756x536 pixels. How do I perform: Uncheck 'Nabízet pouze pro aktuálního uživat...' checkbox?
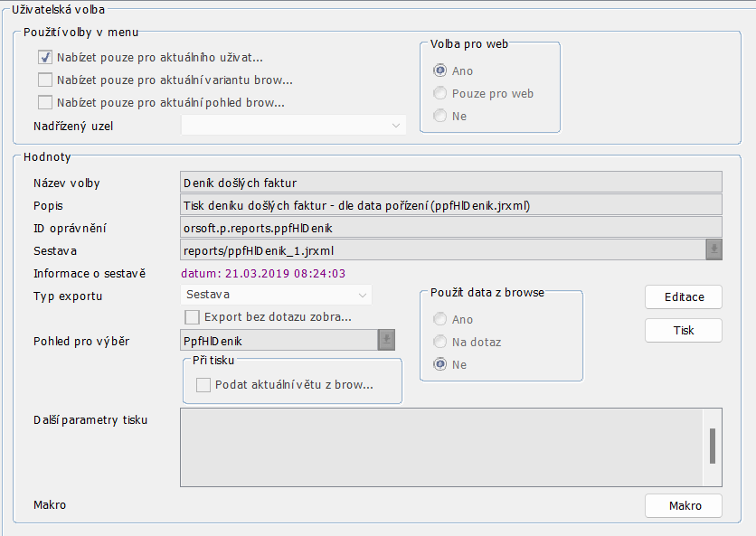click(45, 57)
